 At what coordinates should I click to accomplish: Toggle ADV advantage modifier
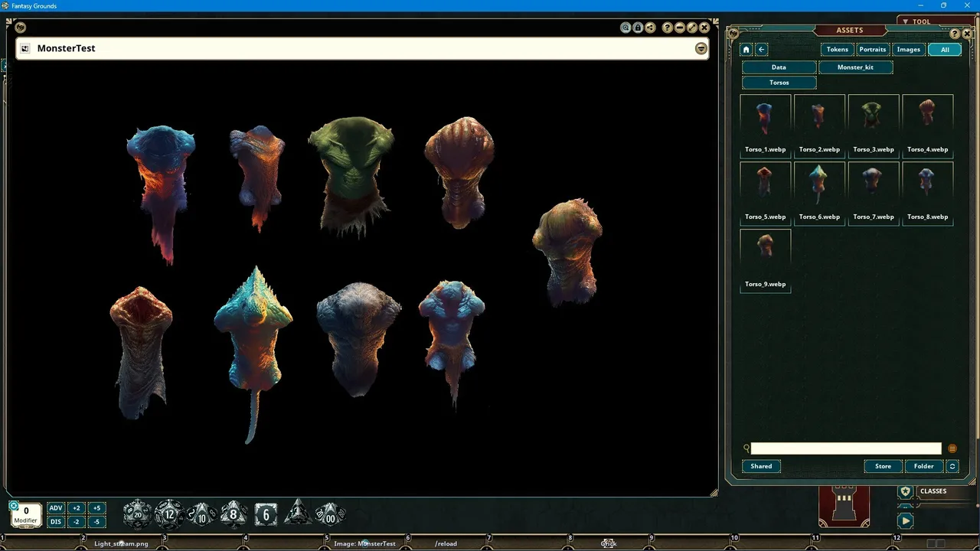[56, 508]
